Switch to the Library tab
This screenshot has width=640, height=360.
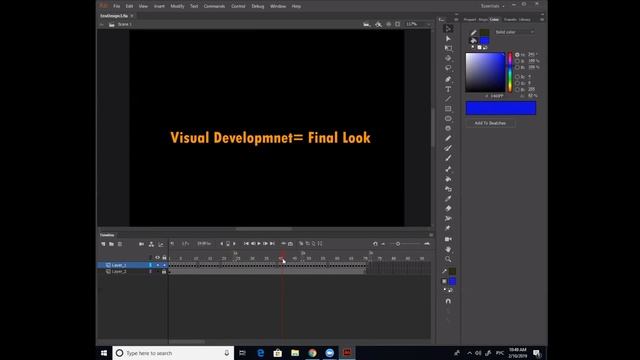point(525,19)
